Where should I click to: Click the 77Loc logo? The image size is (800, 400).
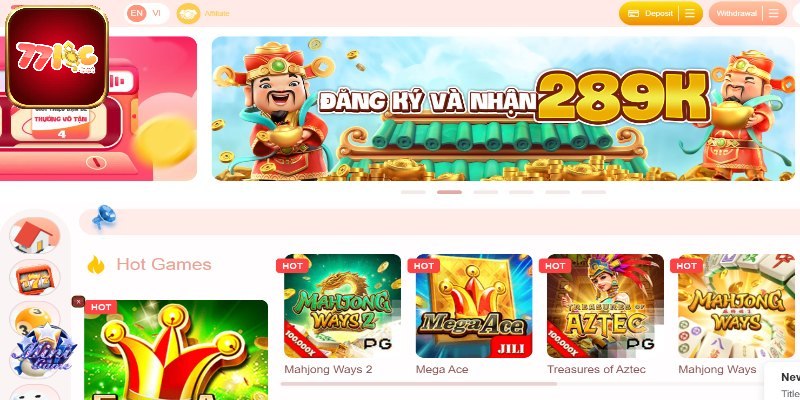click(x=57, y=57)
